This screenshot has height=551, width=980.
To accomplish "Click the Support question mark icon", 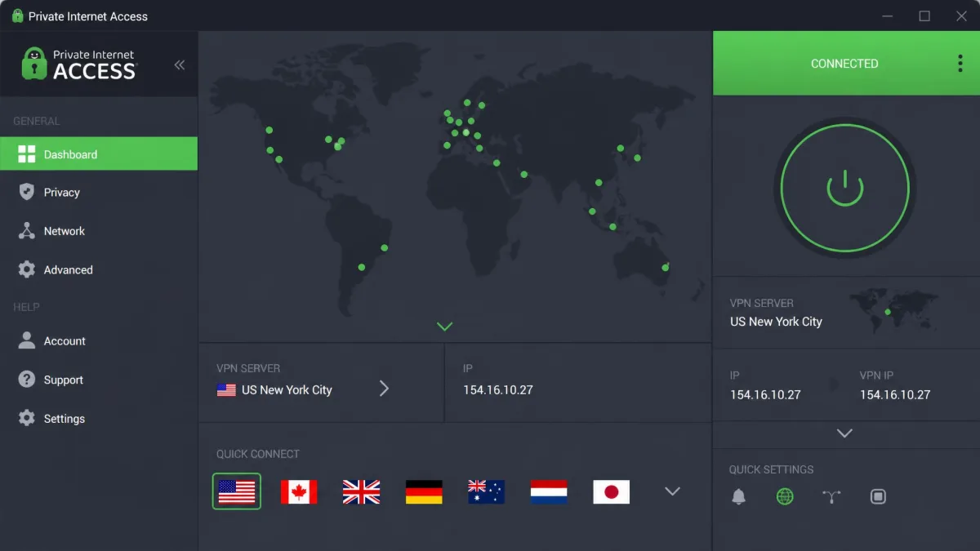I will click(x=27, y=380).
